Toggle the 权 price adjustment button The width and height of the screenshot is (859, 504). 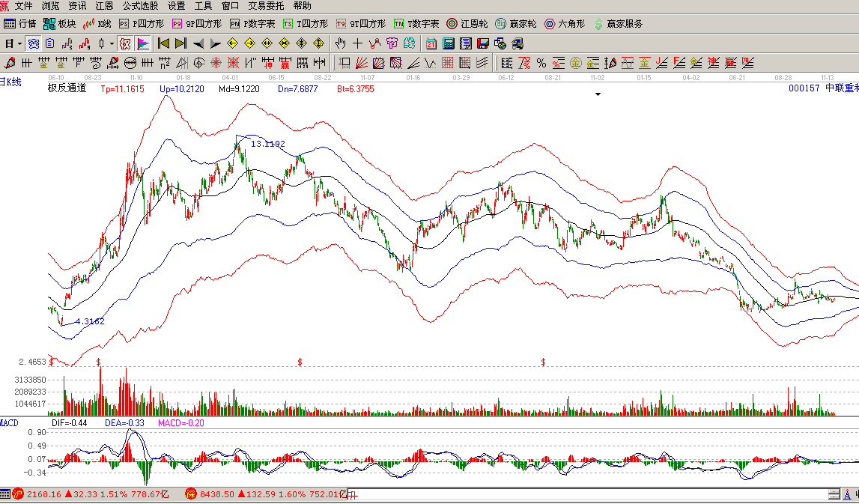click(x=126, y=43)
